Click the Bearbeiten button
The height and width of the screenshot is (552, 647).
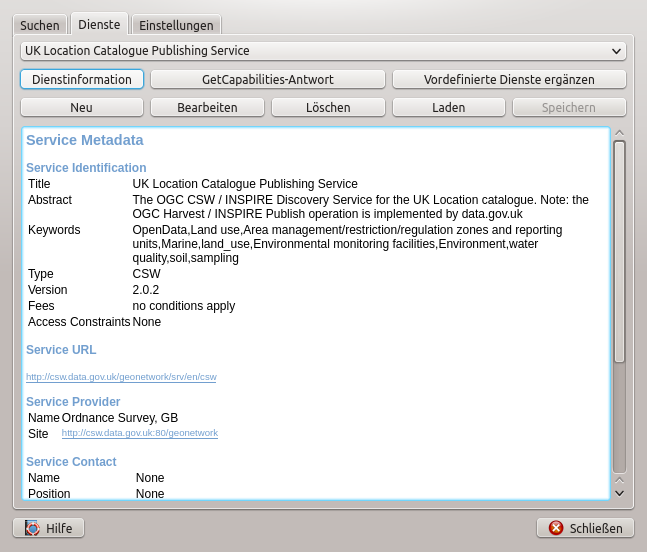[207, 107]
